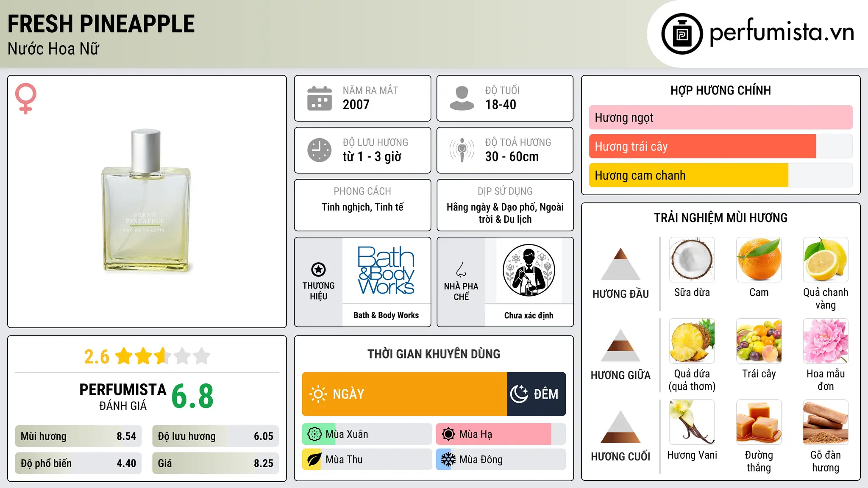Click the pink Hương ngọt accord bar

[x=721, y=117]
